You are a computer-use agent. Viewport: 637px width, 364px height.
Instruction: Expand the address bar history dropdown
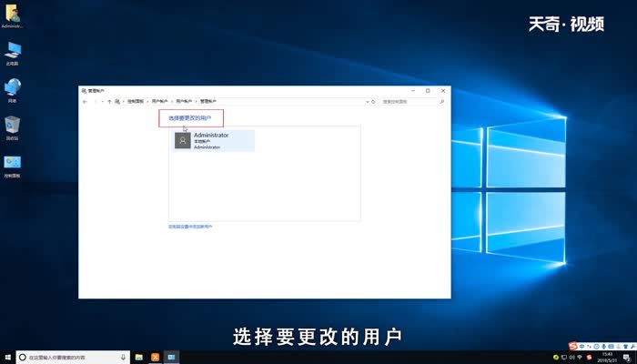point(368,102)
